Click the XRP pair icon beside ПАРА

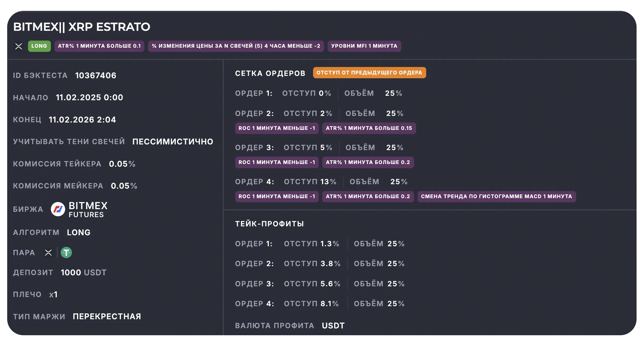[x=48, y=253]
